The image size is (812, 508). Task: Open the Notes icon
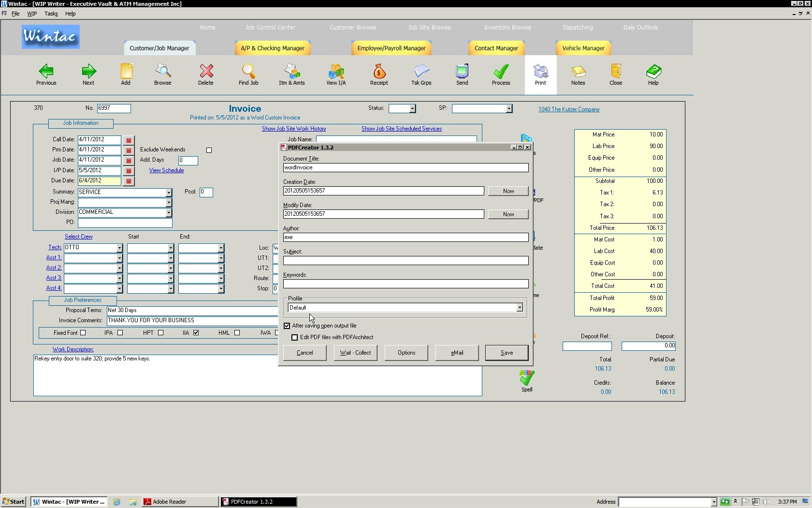point(578,75)
